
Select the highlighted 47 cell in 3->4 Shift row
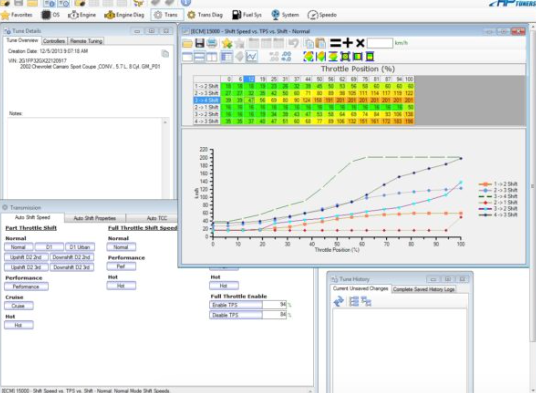point(251,100)
